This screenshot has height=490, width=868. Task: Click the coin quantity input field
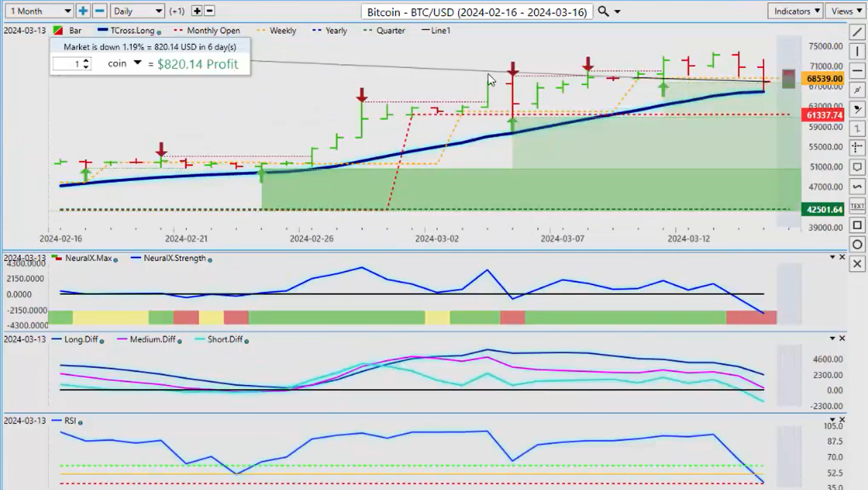67,63
